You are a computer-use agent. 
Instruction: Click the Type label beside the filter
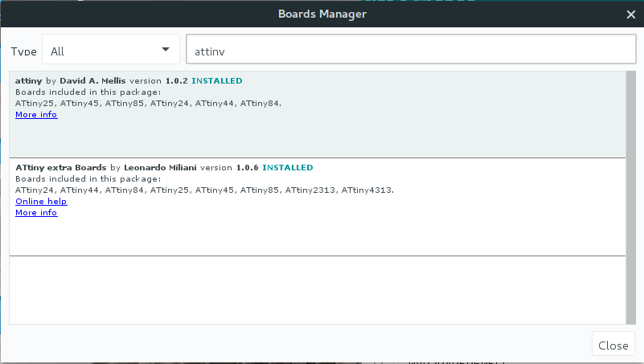coord(25,51)
